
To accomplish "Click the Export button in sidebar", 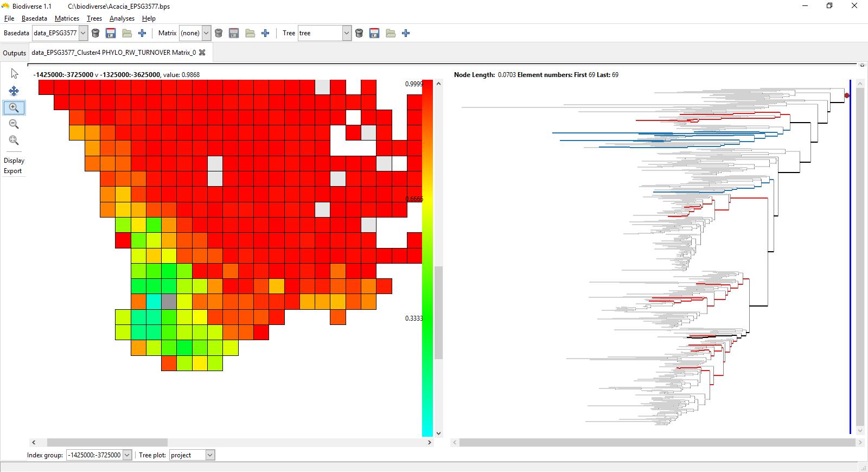I will click(x=13, y=171).
